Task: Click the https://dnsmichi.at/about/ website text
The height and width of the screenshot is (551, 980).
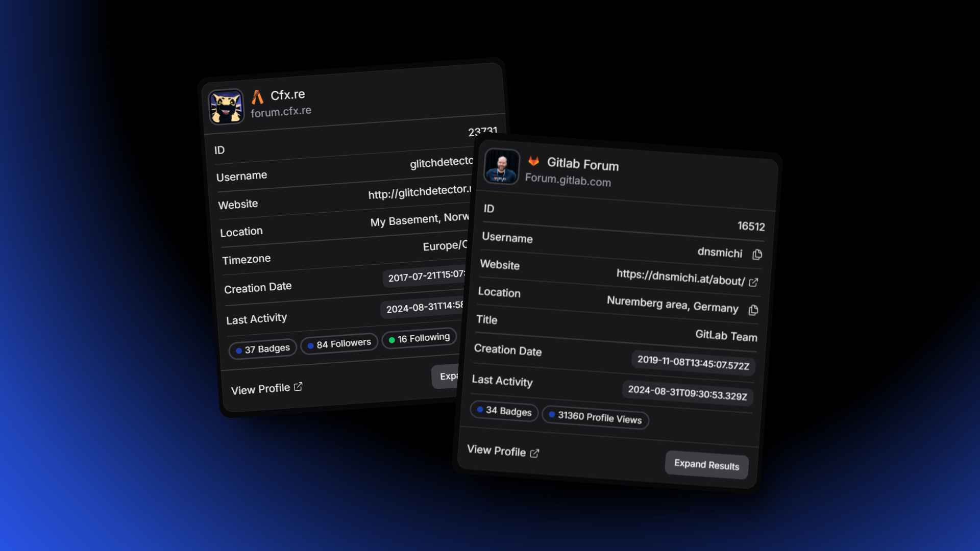Action: click(680, 277)
